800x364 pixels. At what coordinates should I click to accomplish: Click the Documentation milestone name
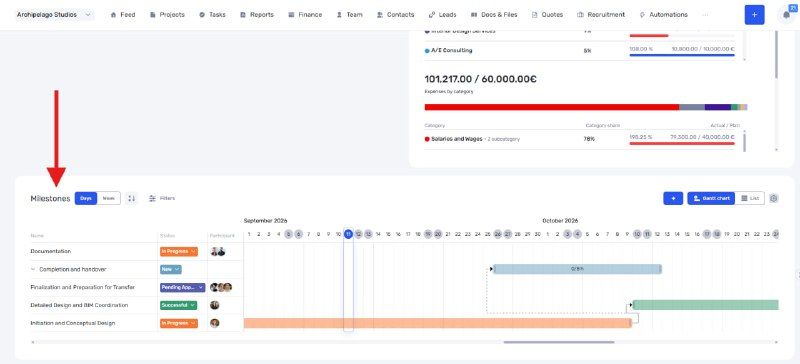coord(51,252)
